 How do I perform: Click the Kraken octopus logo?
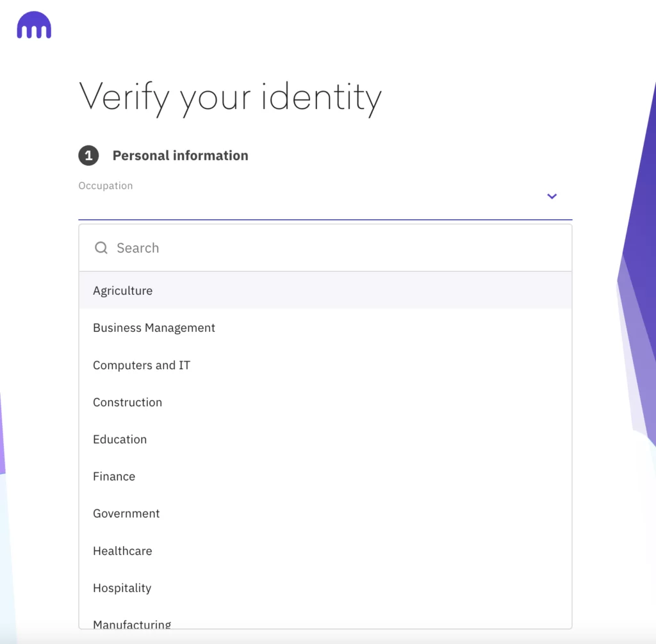(x=33, y=25)
